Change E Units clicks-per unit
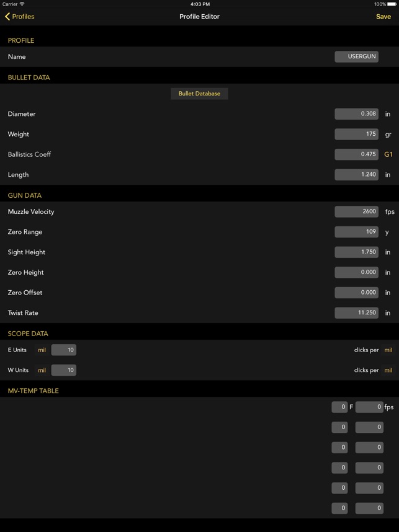This screenshot has height=532, width=399. tap(388, 350)
